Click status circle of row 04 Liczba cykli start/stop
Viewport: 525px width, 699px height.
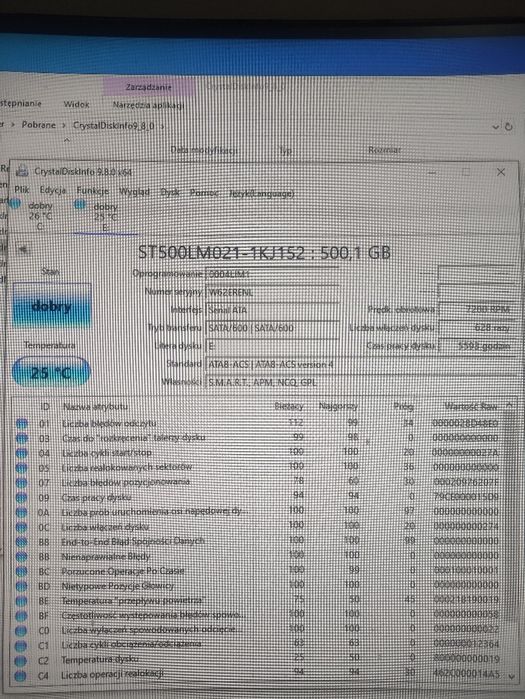point(22,453)
